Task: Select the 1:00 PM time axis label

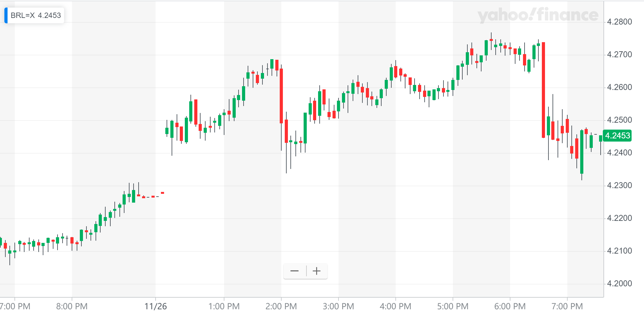Action: pos(224,306)
